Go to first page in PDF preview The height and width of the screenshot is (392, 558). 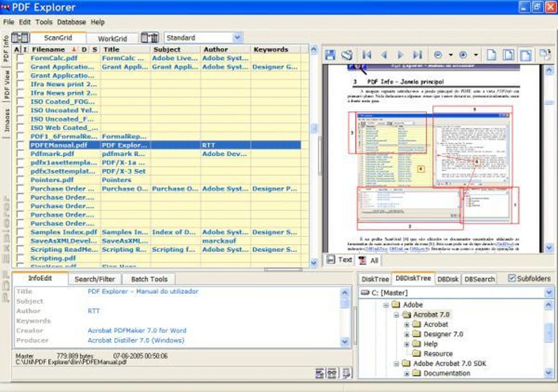click(367, 55)
